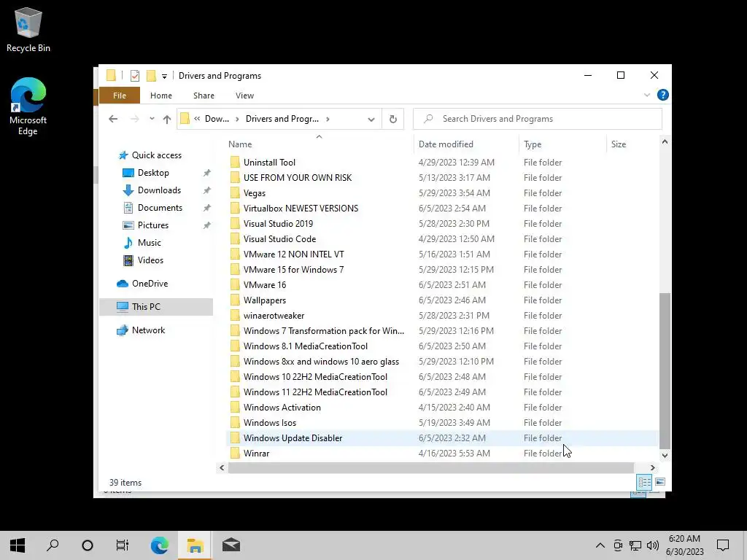Open the File ribbon tab
The width and height of the screenshot is (747, 560).
coord(120,96)
